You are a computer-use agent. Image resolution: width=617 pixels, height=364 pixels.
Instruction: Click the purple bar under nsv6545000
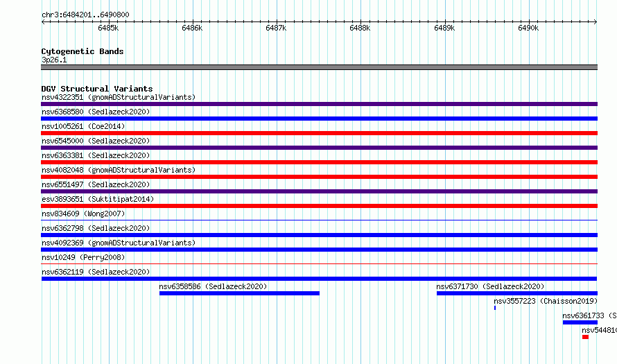[319, 148]
